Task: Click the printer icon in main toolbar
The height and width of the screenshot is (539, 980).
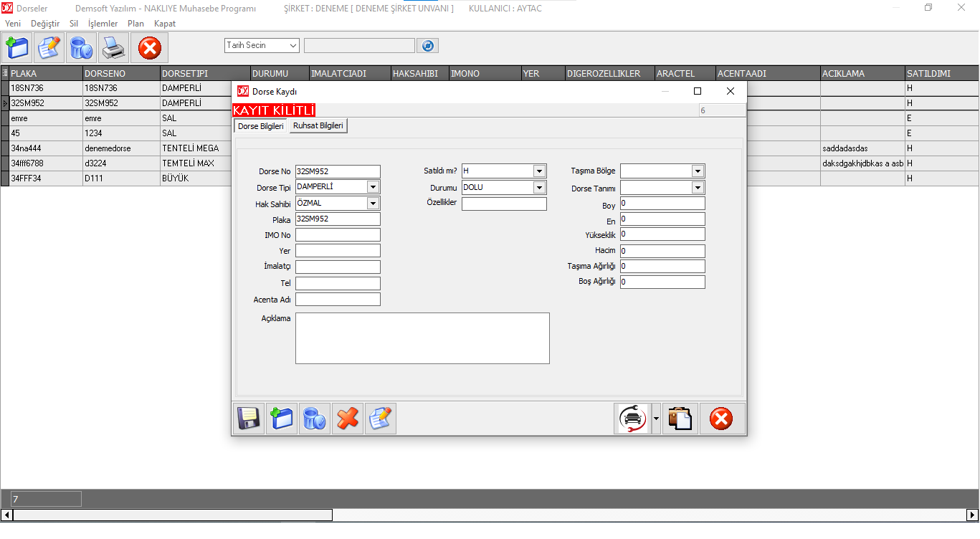Action: pos(113,48)
